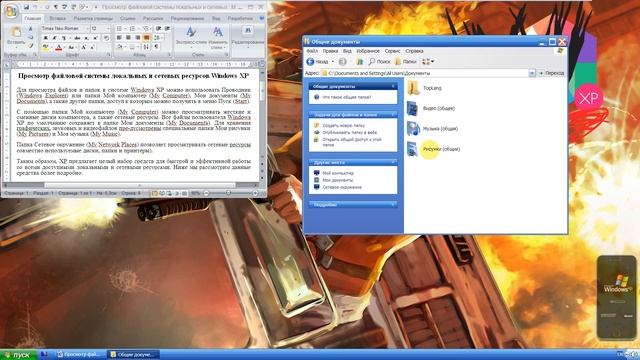
Task: Apply the red font color in Word
Action: [58, 47]
